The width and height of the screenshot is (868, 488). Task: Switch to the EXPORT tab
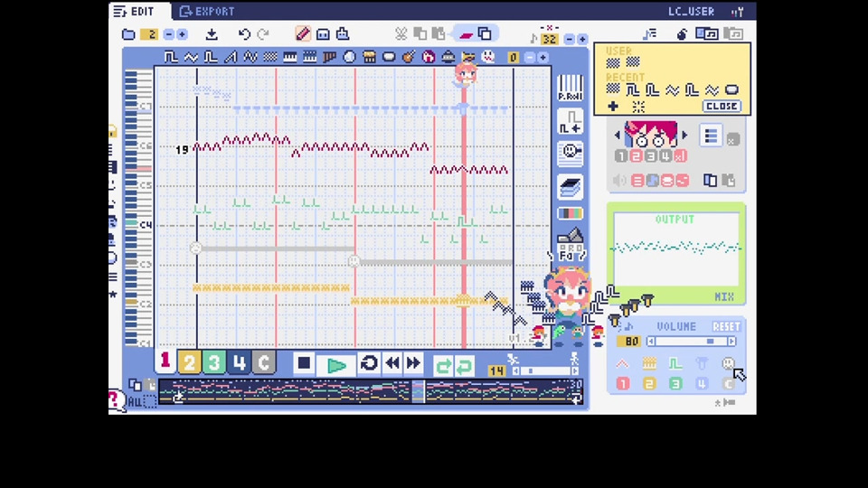coord(208,11)
